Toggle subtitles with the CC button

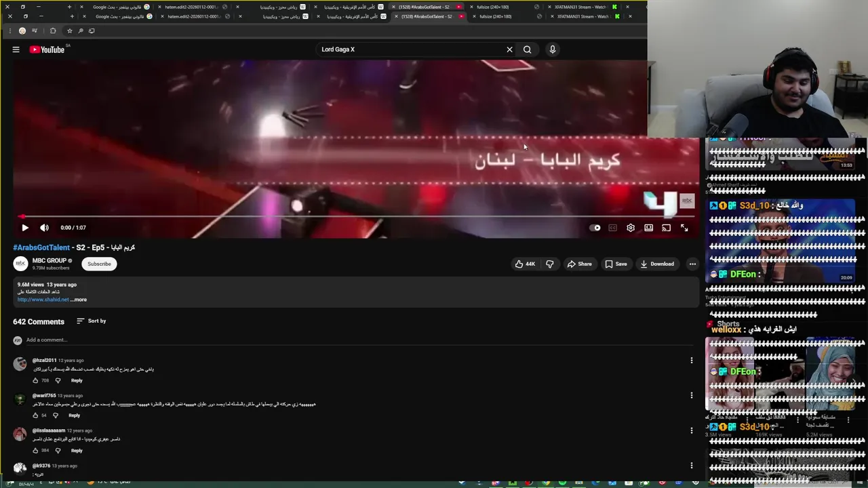[x=612, y=228]
